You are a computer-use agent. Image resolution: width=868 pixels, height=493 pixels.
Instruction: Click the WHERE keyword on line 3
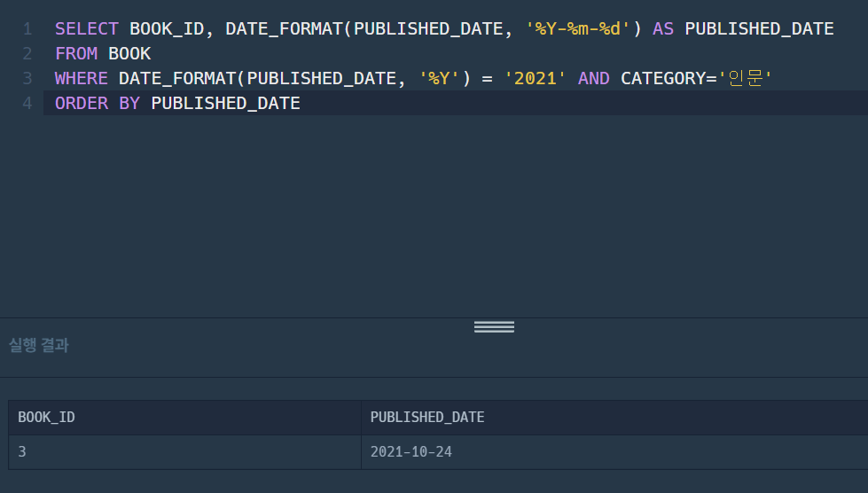pos(82,79)
